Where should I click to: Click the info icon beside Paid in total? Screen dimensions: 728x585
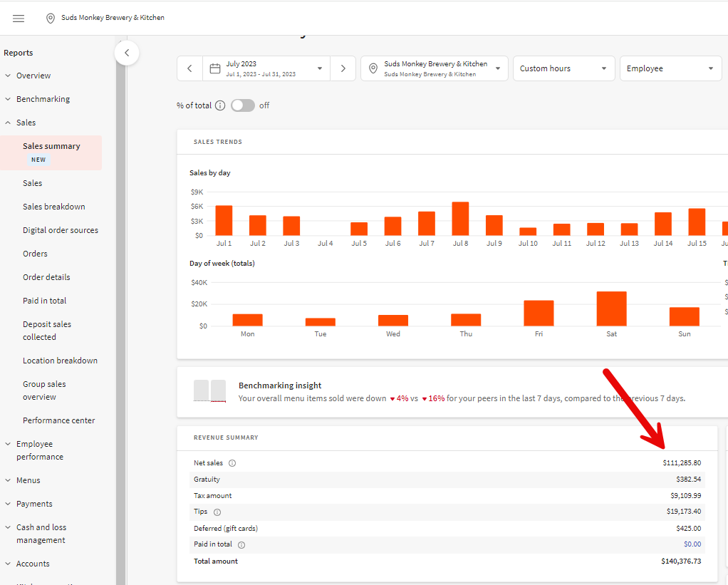point(241,545)
